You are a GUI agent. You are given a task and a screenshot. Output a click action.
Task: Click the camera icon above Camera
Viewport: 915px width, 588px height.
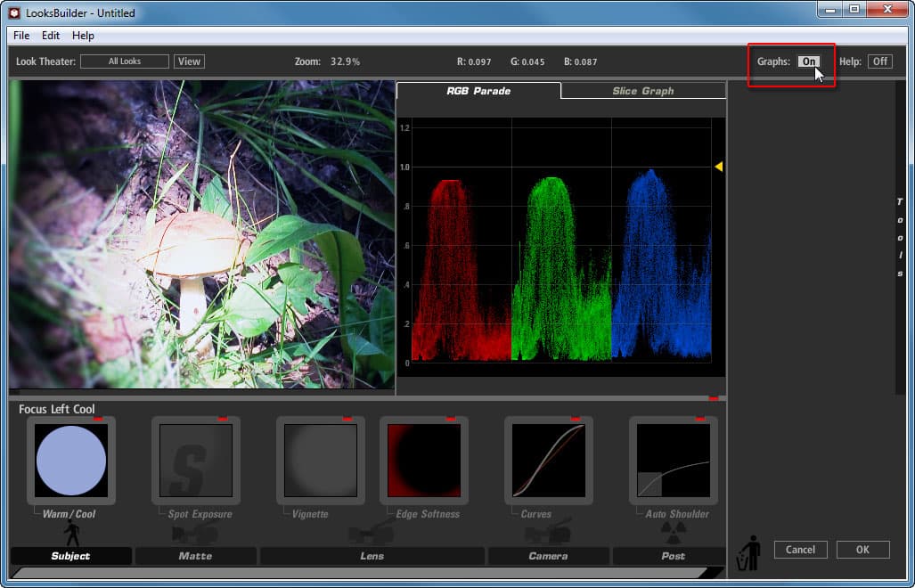pos(548,533)
